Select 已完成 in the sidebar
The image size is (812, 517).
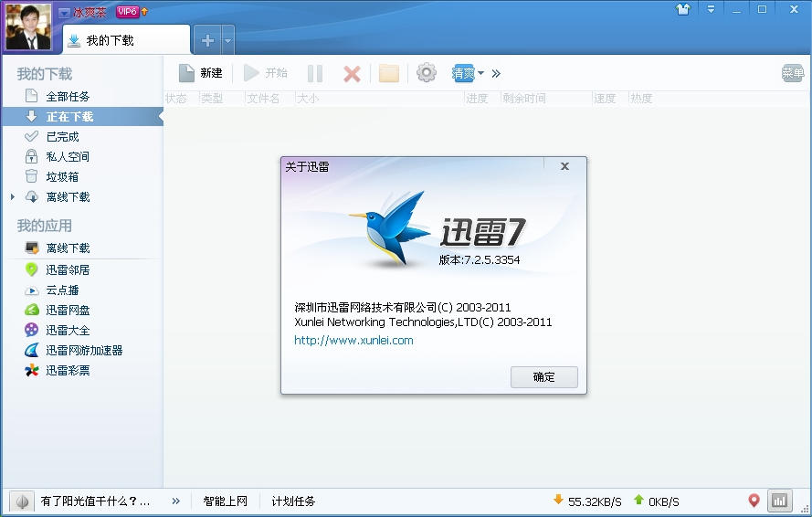(62, 136)
